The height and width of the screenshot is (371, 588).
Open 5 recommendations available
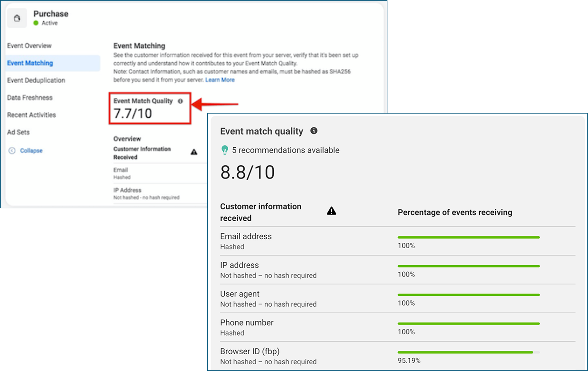click(x=286, y=150)
